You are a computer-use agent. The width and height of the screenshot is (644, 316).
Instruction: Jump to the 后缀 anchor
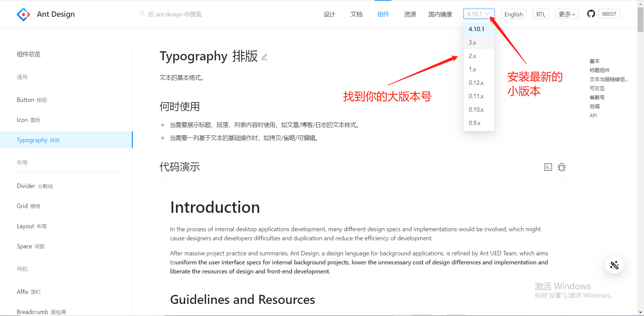pyautogui.click(x=594, y=106)
